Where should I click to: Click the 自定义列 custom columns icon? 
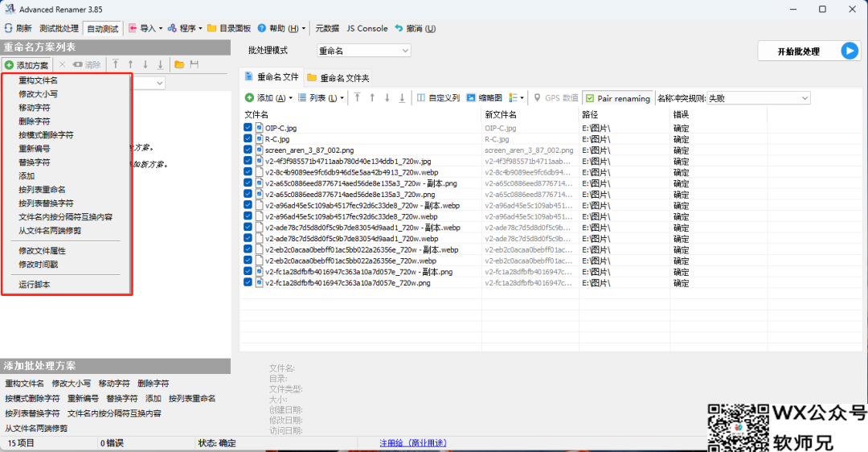[421, 97]
